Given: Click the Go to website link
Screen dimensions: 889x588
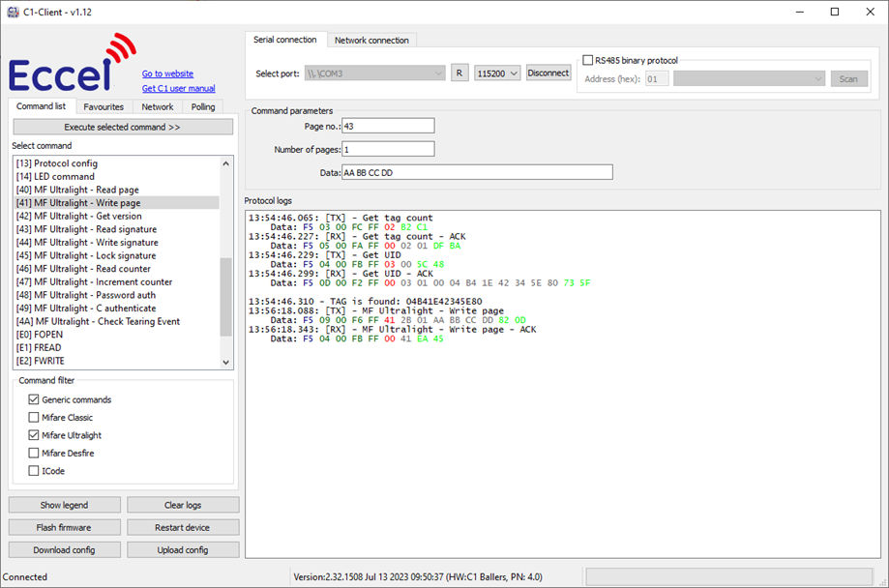Looking at the screenshot, I should [167, 73].
